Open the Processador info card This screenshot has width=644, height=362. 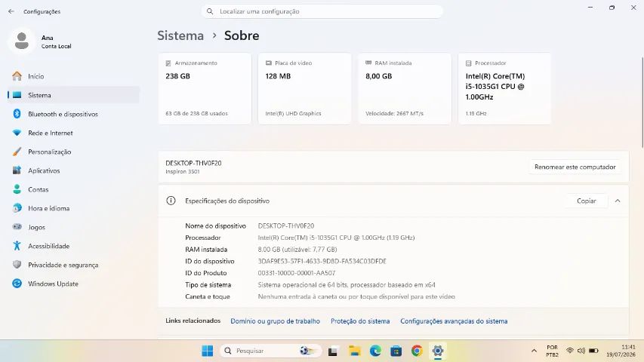pyautogui.click(x=504, y=88)
